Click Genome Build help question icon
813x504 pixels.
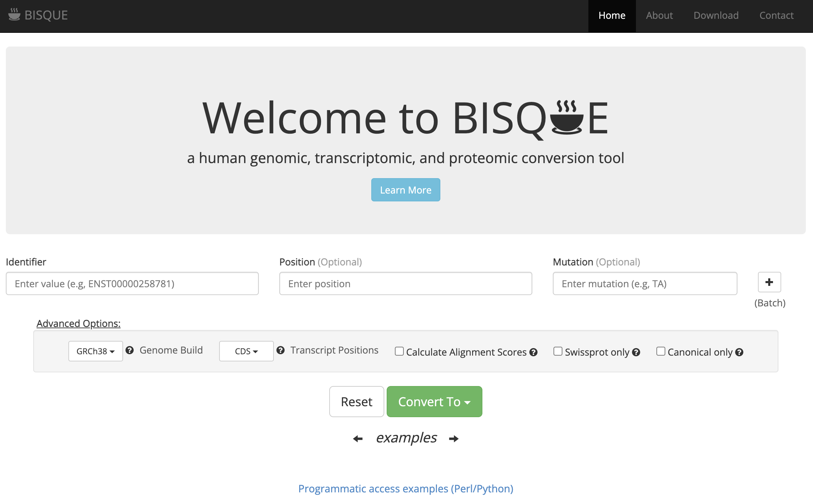point(130,350)
